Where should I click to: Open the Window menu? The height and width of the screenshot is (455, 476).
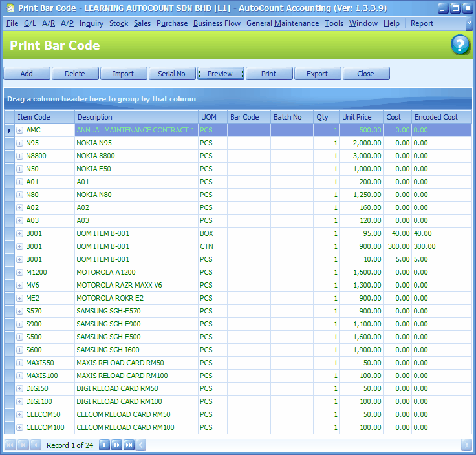(x=363, y=23)
